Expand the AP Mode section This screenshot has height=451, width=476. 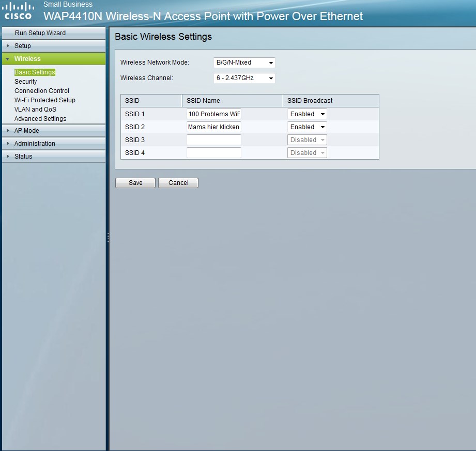point(53,131)
